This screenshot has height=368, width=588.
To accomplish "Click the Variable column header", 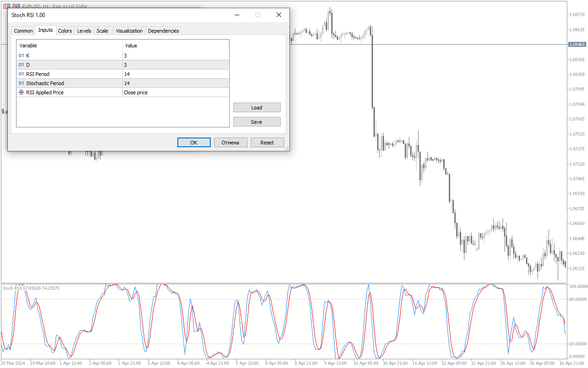I will 70,46.
